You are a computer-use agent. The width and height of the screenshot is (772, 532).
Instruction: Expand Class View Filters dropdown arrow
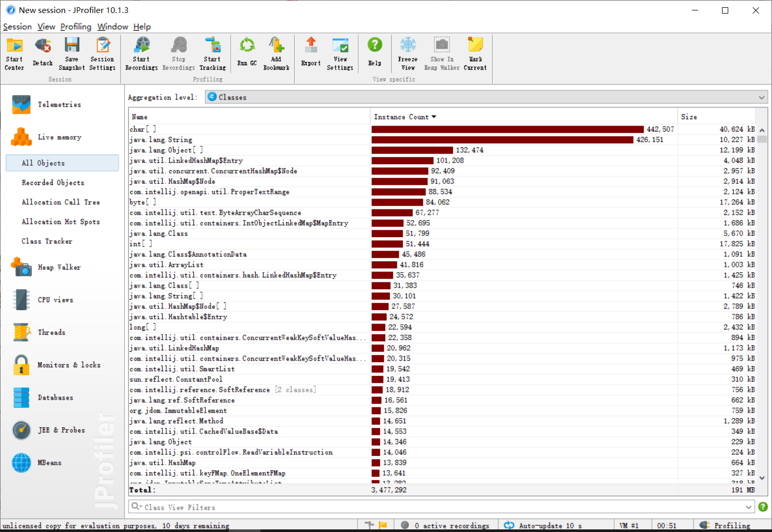click(749, 507)
